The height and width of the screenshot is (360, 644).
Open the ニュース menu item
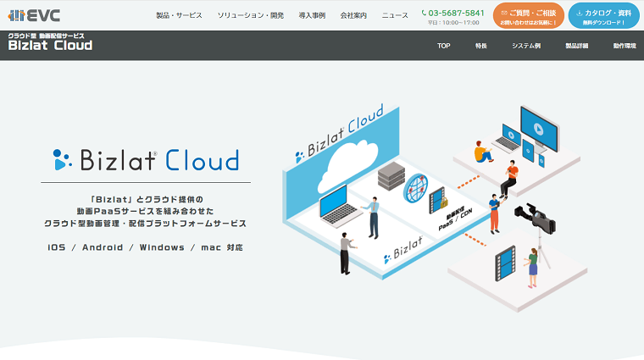pos(395,15)
